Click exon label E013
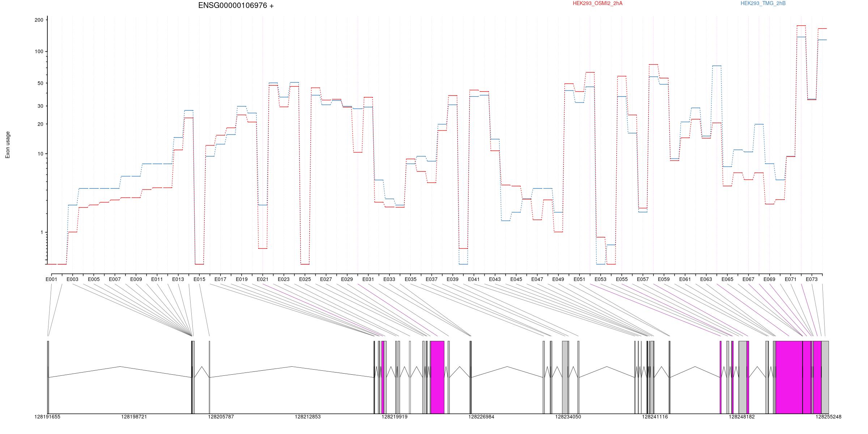 (x=178, y=279)
